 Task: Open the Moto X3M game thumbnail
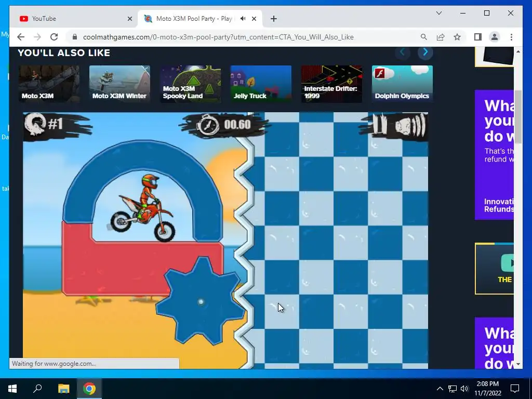point(49,84)
